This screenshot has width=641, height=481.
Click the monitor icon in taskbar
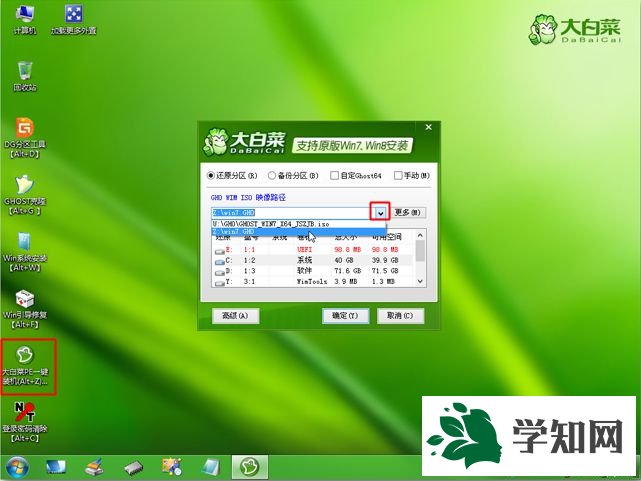(56, 467)
